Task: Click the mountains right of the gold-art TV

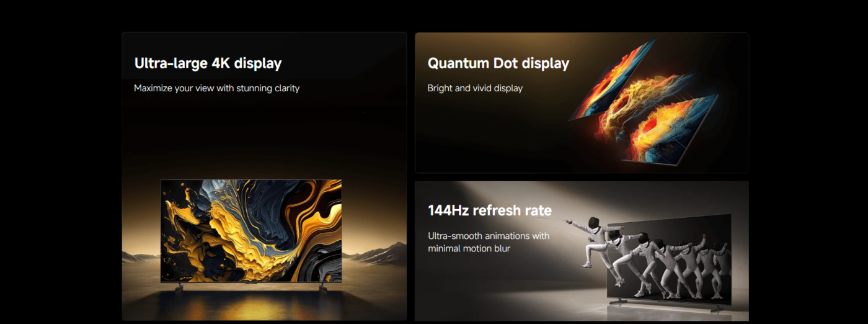Action: pyautogui.click(x=373, y=254)
